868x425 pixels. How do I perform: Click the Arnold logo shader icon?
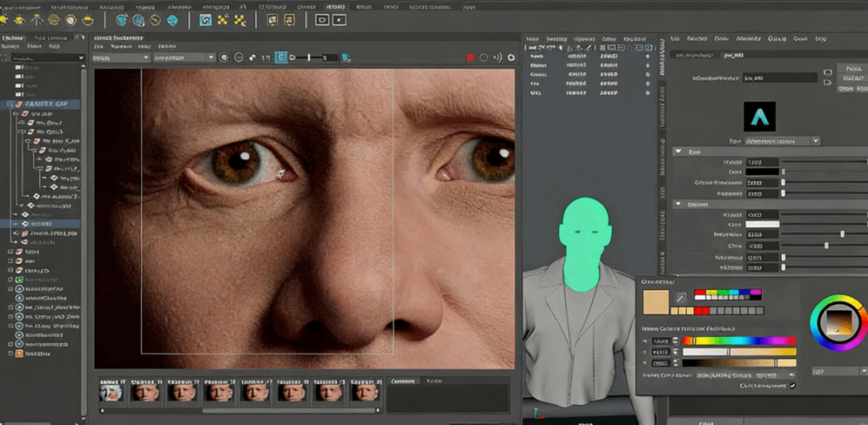pyautogui.click(x=759, y=117)
